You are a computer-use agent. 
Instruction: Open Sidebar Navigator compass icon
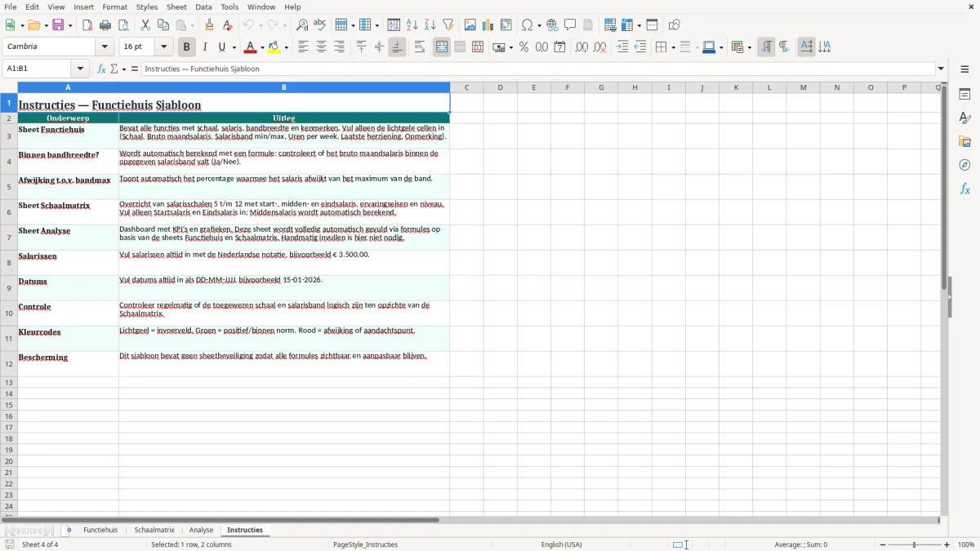pos(964,166)
